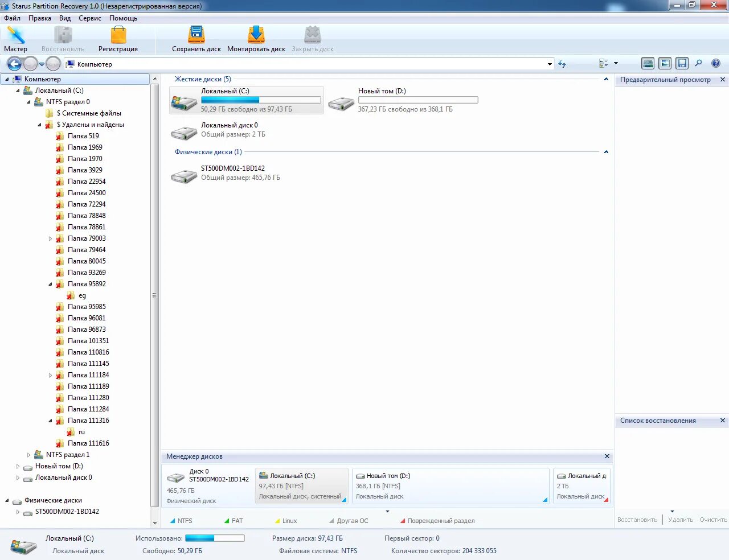Select the eg subfolder in tree

tap(82, 296)
